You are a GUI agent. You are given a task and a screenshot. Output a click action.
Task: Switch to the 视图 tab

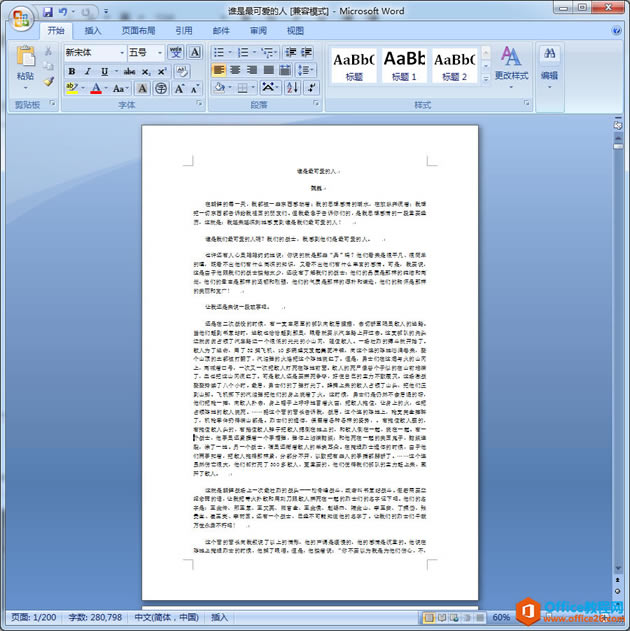coord(295,31)
